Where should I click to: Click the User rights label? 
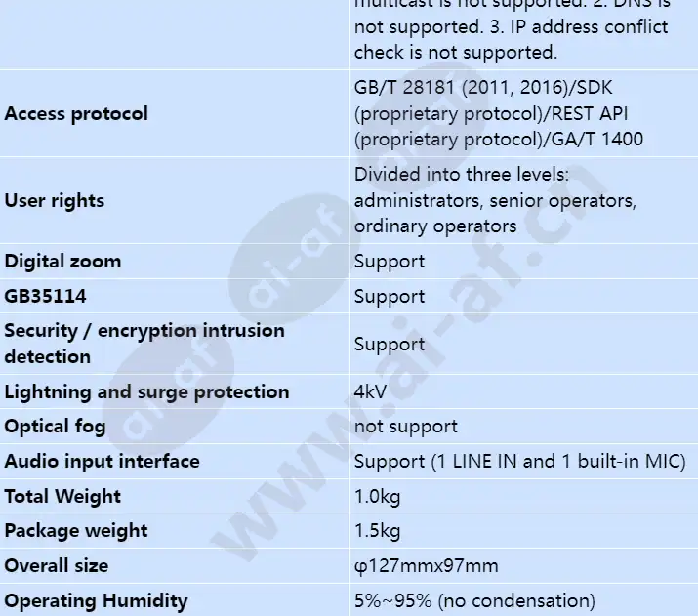coord(55,201)
